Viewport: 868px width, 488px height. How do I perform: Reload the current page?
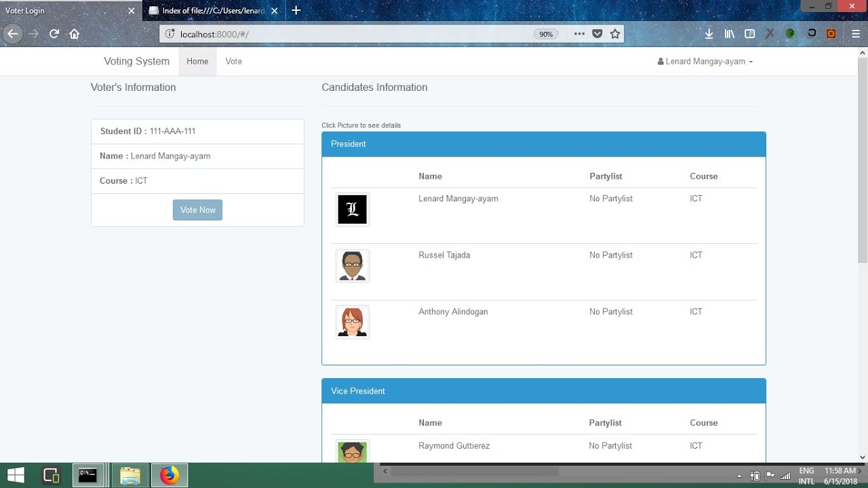click(54, 34)
